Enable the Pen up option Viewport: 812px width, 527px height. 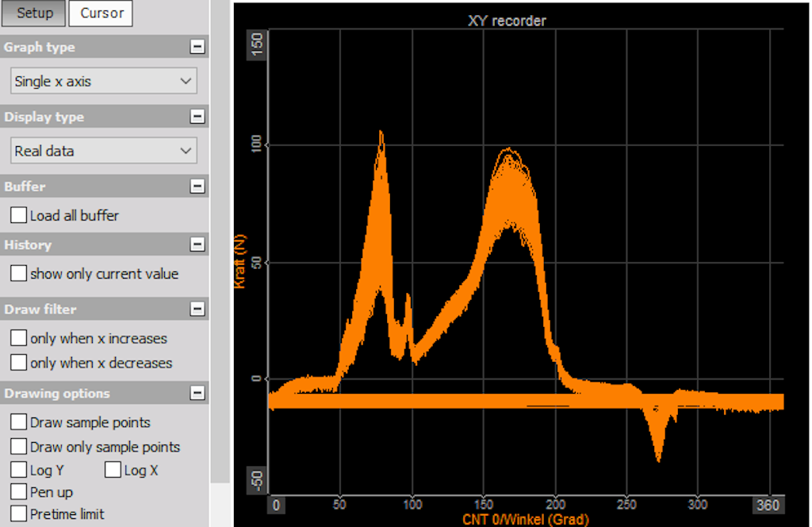pyautogui.click(x=19, y=491)
